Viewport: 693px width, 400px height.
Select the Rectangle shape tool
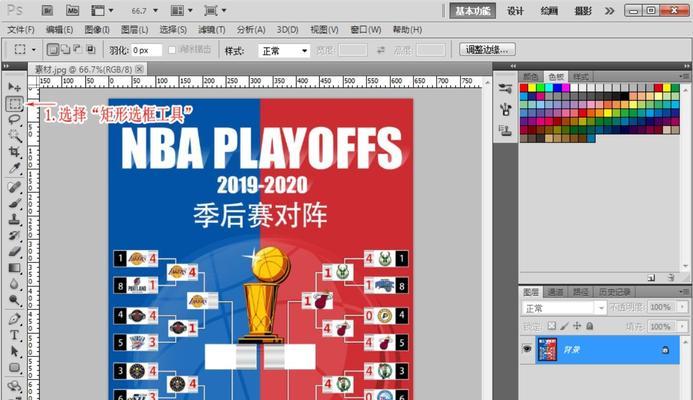click(14, 368)
